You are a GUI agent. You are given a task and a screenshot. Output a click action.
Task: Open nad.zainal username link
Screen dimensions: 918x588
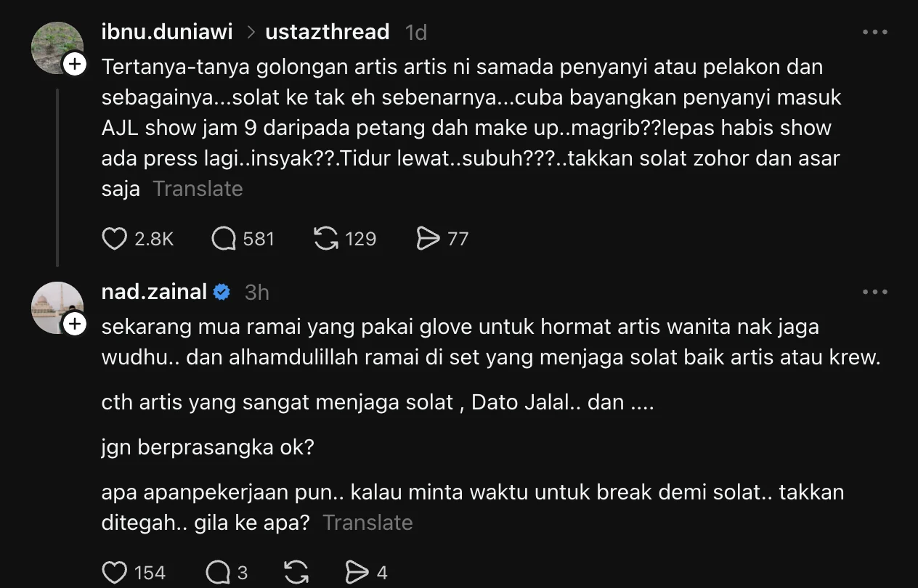tap(154, 292)
